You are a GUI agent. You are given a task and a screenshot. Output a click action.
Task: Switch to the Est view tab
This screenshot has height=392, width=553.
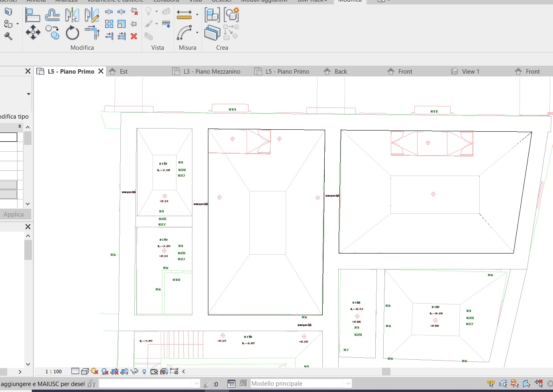click(x=123, y=71)
